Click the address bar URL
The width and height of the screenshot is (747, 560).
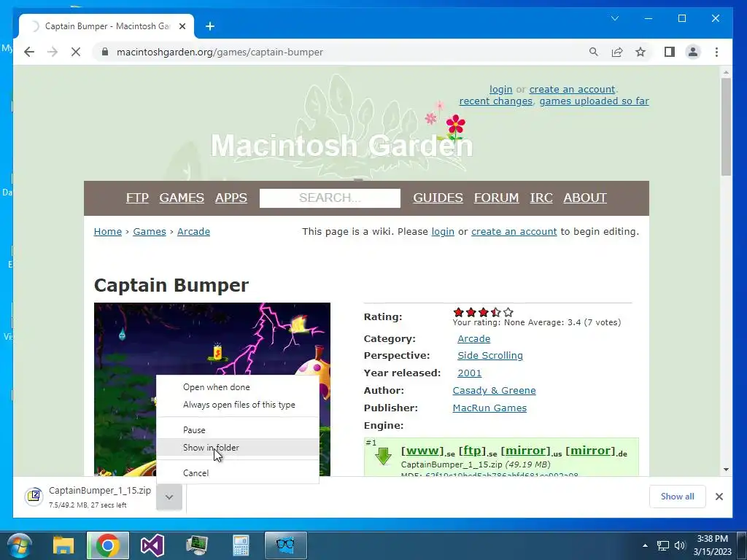tap(220, 52)
